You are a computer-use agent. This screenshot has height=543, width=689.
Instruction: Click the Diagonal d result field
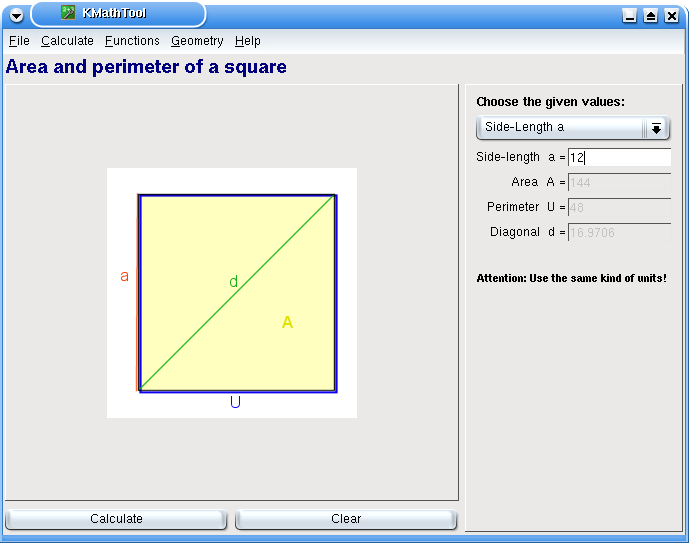coord(620,232)
